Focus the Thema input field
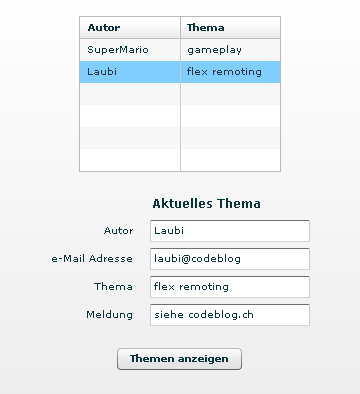360x394 pixels. point(230,287)
